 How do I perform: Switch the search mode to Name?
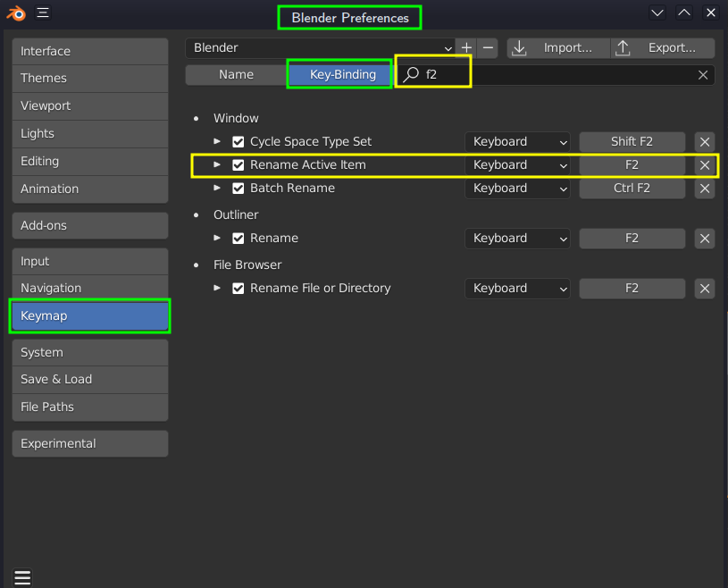click(236, 75)
